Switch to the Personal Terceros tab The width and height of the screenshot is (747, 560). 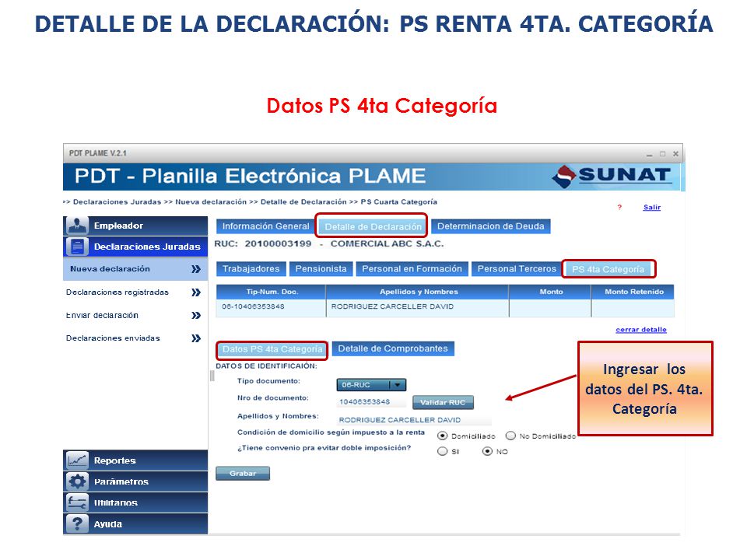[517, 268]
